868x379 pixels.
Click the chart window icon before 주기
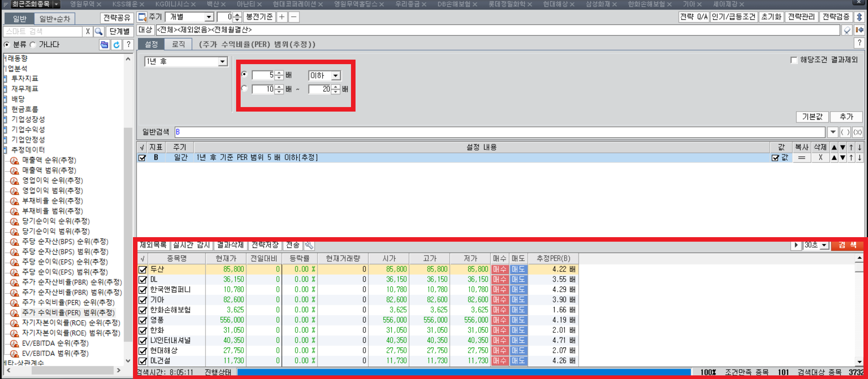click(x=142, y=17)
